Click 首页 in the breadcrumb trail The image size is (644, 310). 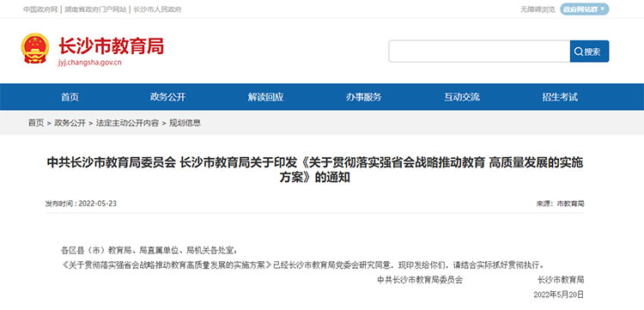tap(36, 123)
